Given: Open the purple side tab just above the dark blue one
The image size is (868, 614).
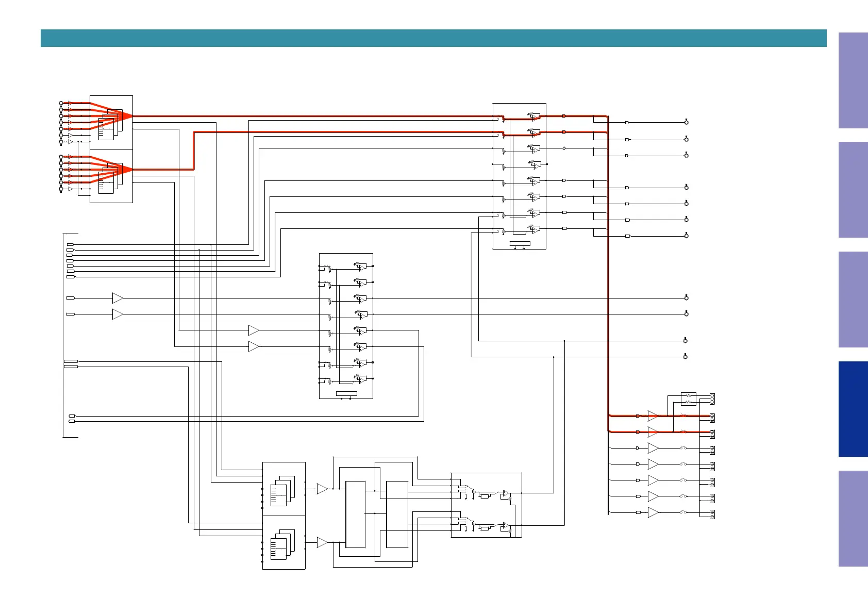Looking at the screenshot, I should pos(853,300).
